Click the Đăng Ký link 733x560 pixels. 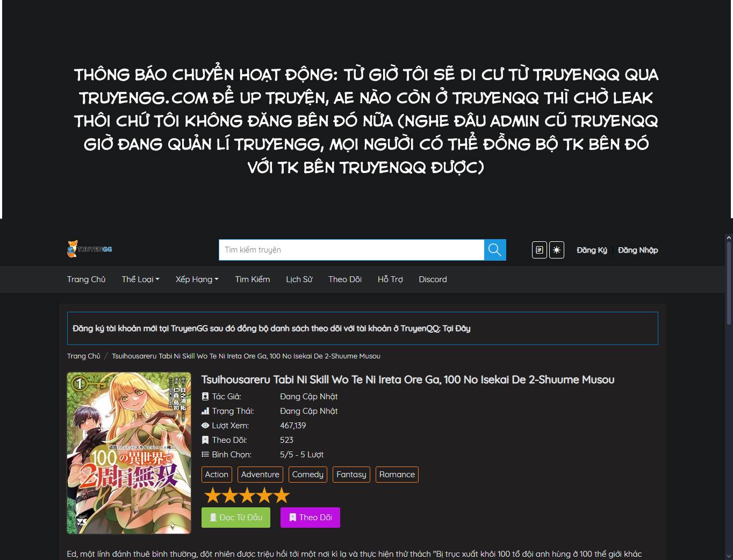tap(592, 250)
